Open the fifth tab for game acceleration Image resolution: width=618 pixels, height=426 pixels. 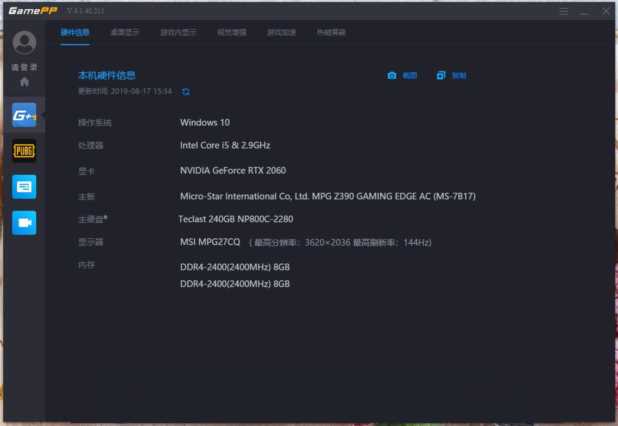click(281, 32)
